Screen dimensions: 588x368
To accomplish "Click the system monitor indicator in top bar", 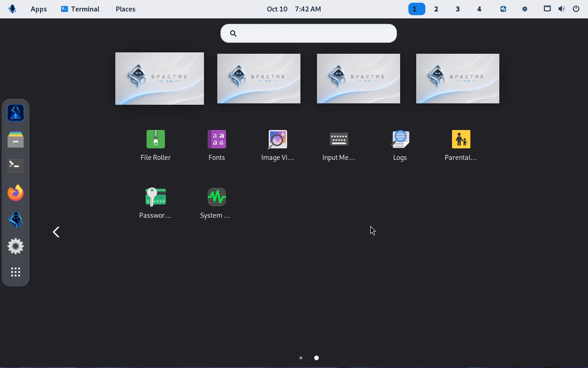I will click(503, 9).
